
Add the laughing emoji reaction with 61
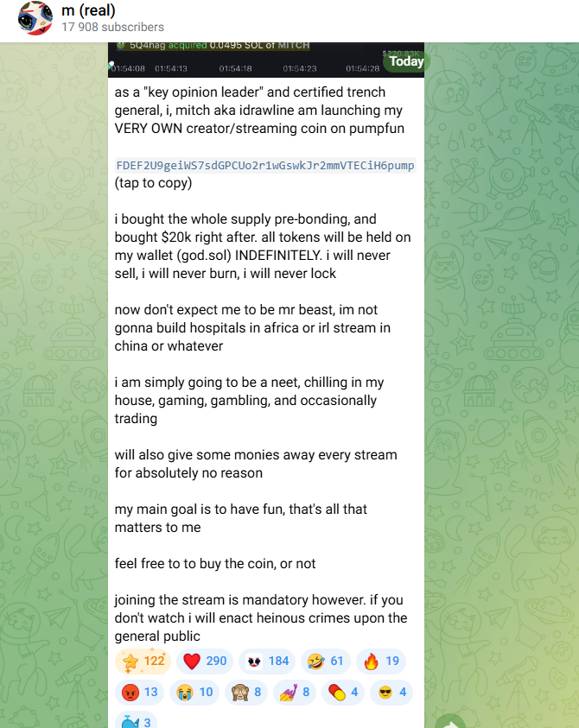tap(326, 661)
